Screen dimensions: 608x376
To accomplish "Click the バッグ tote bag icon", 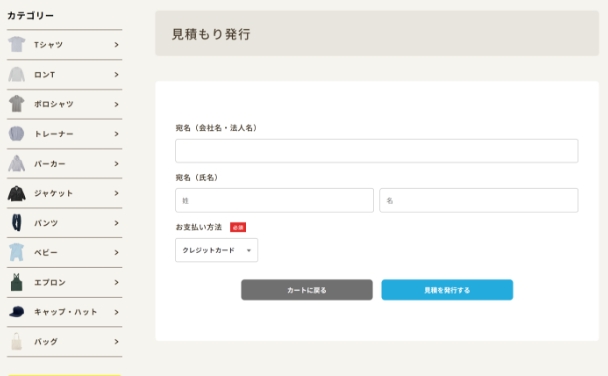I will click(17, 342).
